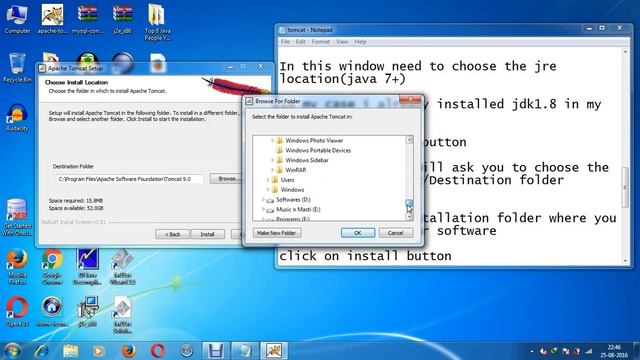640x360 pixels.
Task: Click the network signal tray icon
Action: [x=589, y=351]
